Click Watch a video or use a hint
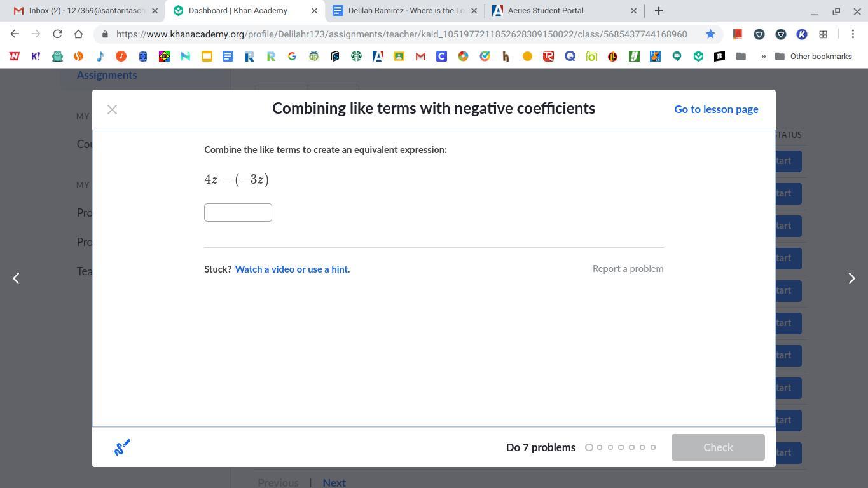This screenshot has height=488, width=868. (x=293, y=269)
